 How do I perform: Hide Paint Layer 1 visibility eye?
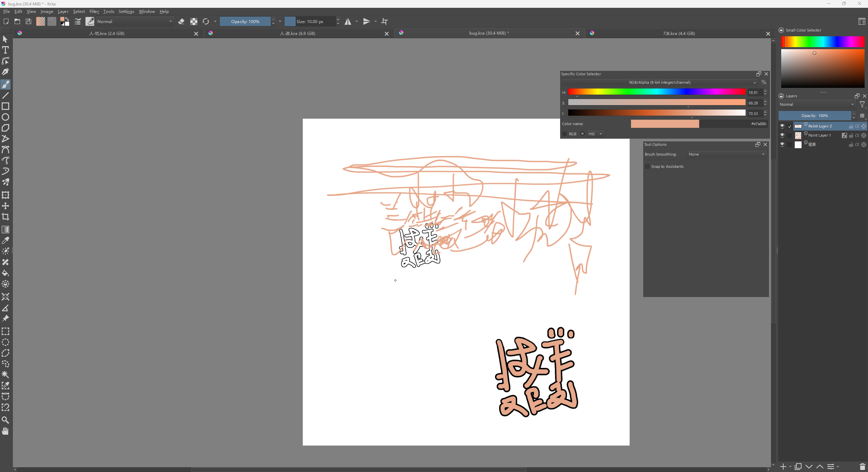(x=782, y=135)
